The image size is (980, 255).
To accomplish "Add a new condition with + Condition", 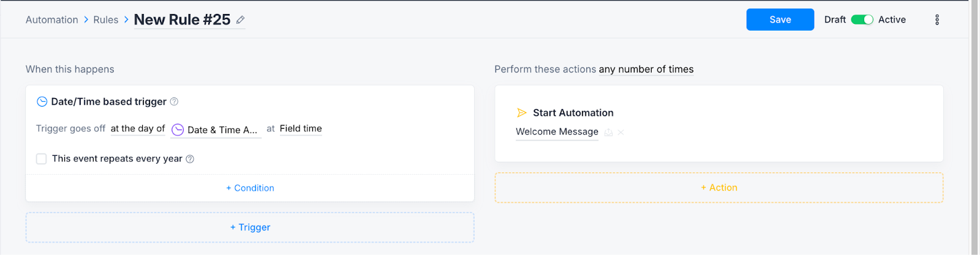I will pos(250,188).
